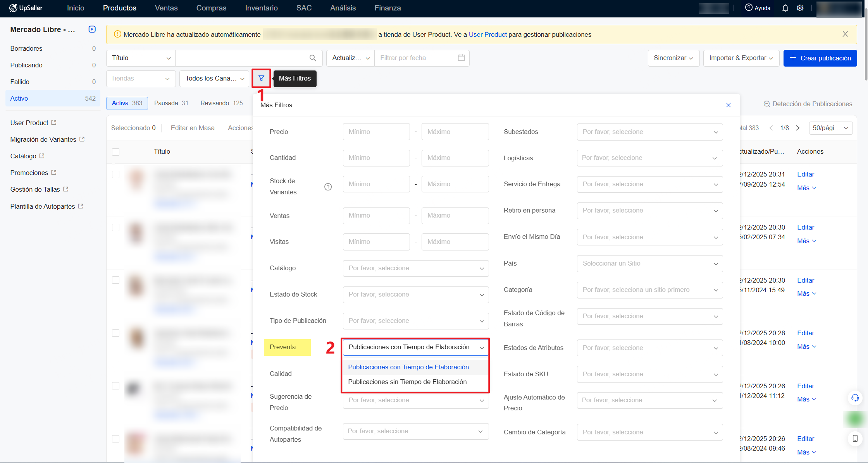Click the Stock de Variantes help icon
The width and height of the screenshot is (868, 463).
(328, 187)
